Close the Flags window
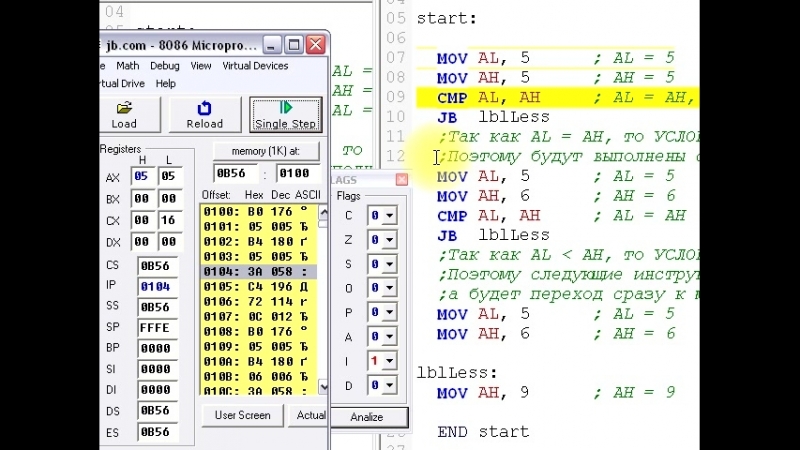The image size is (800, 450). [x=401, y=180]
